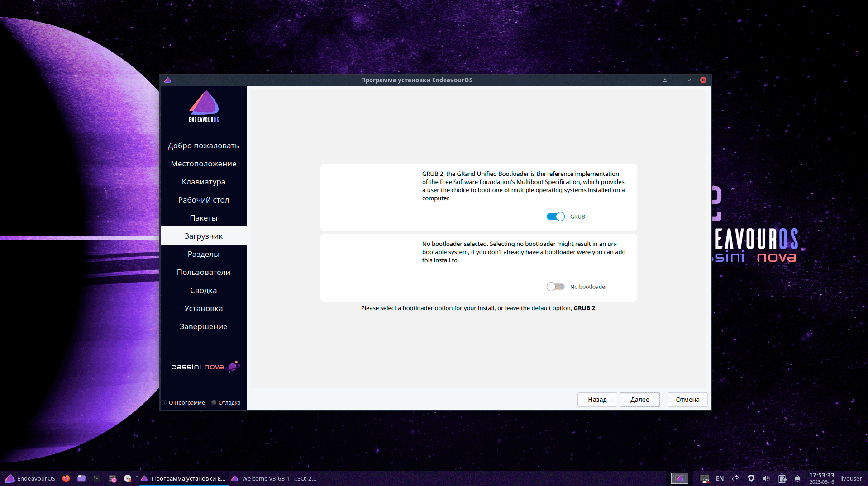Focus the installer window taskbar button
This screenshot has width=868, height=486.
183,478
